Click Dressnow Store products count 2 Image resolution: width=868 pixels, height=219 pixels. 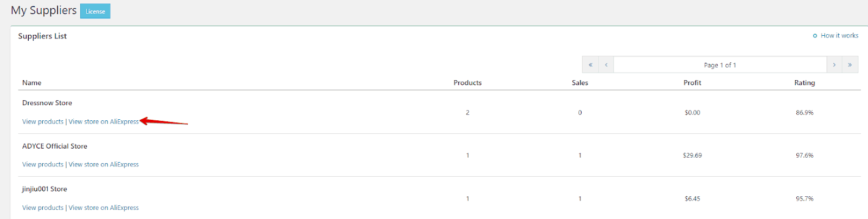467,113
